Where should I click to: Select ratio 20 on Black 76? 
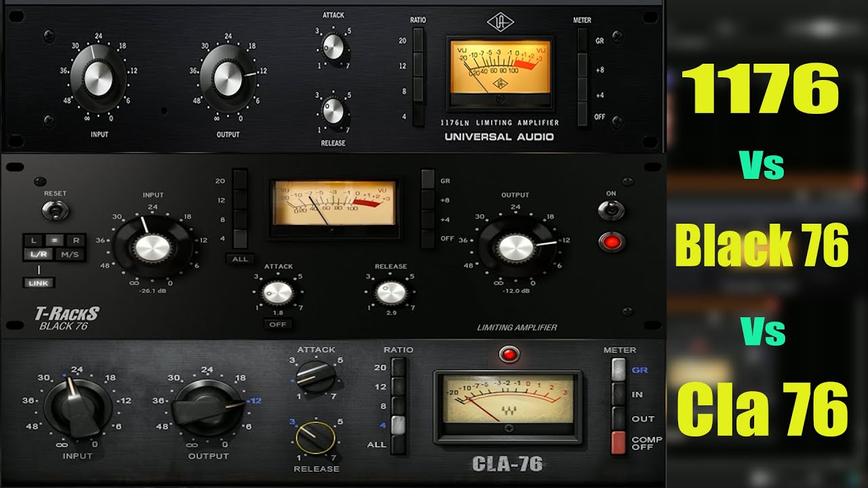click(x=239, y=179)
